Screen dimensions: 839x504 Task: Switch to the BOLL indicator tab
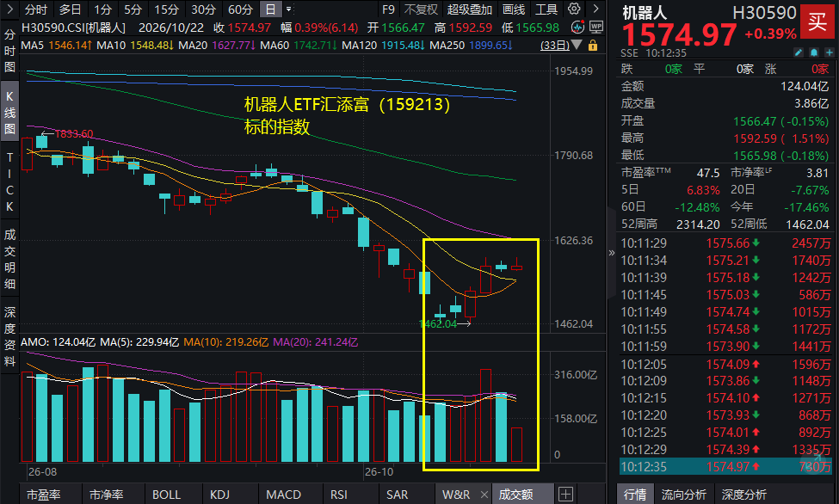[166, 495]
